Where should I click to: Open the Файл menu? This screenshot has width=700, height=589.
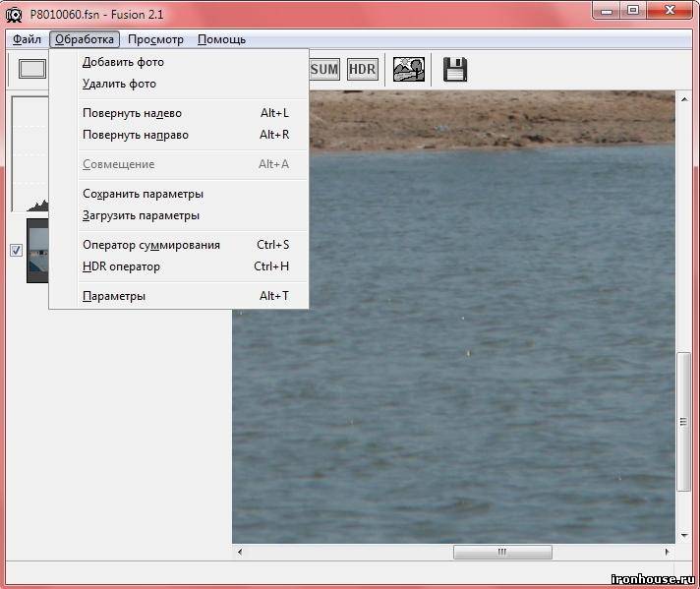(x=27, y=39)
